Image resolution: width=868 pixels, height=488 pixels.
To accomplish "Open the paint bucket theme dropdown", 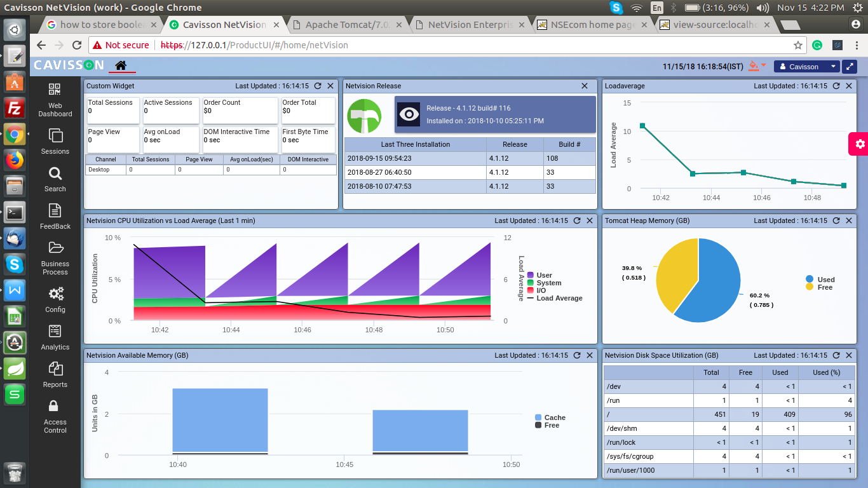I will point(757,66).
